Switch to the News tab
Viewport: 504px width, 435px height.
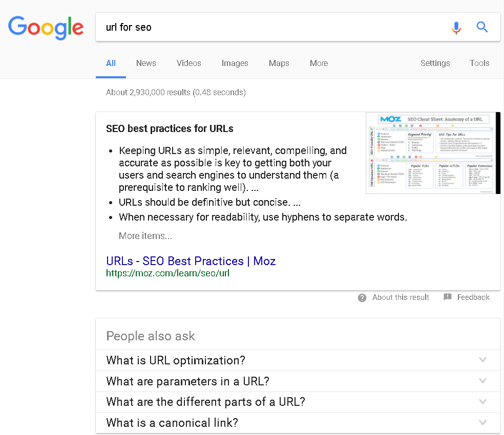(145, 63)
